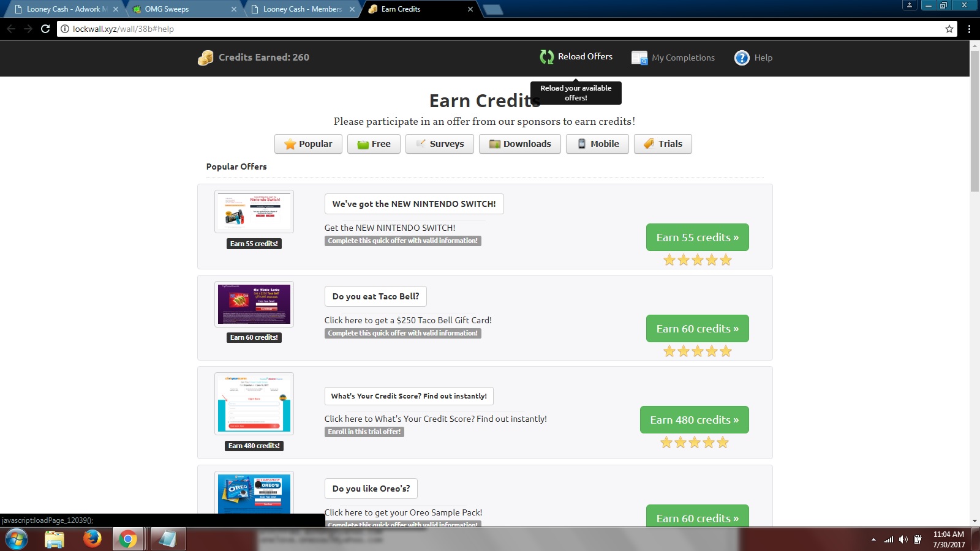Click 'We've got the NEW NINTENDO SWITCH!' title
The height and width of the screenshot is (551, 980).
414,204
